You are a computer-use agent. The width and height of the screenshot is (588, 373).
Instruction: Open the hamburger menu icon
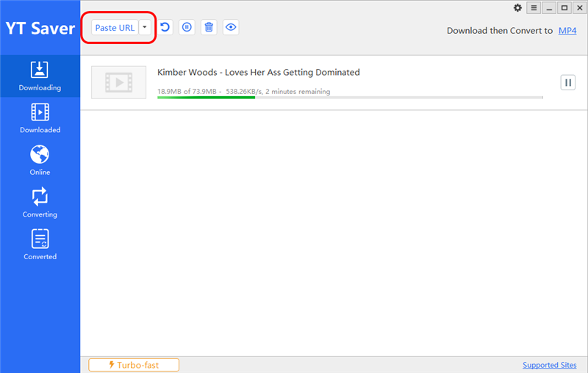coord(534,8)
